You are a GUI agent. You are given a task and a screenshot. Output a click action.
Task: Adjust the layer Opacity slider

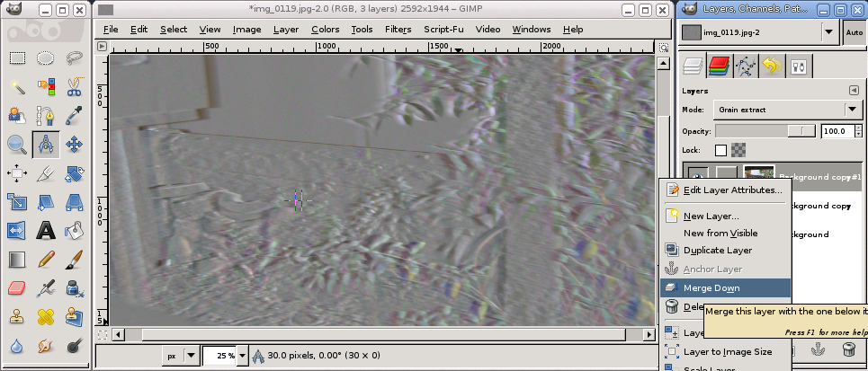coord(765,131)
